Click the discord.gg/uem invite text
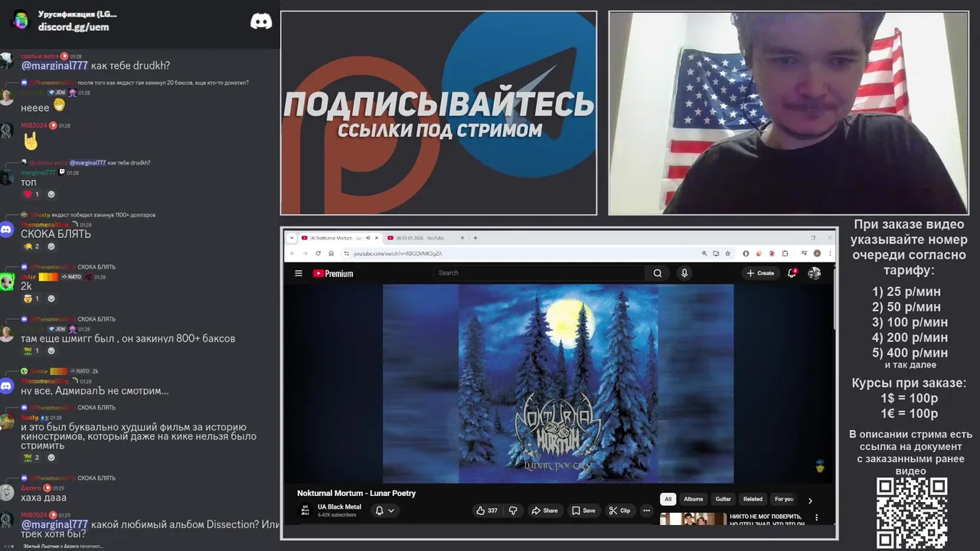The width and height of the screenshot is (980, 551). point(73,27)
